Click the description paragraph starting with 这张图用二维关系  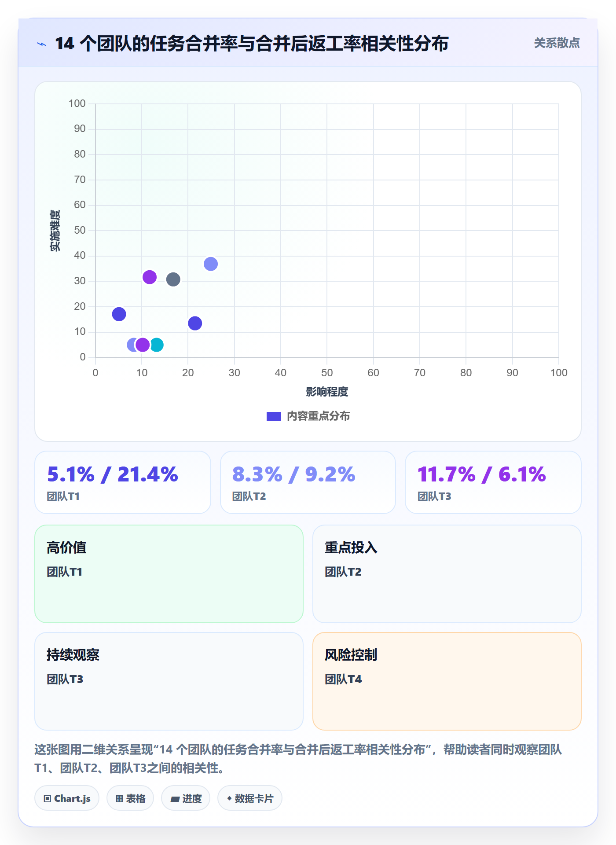coord(298,759)
